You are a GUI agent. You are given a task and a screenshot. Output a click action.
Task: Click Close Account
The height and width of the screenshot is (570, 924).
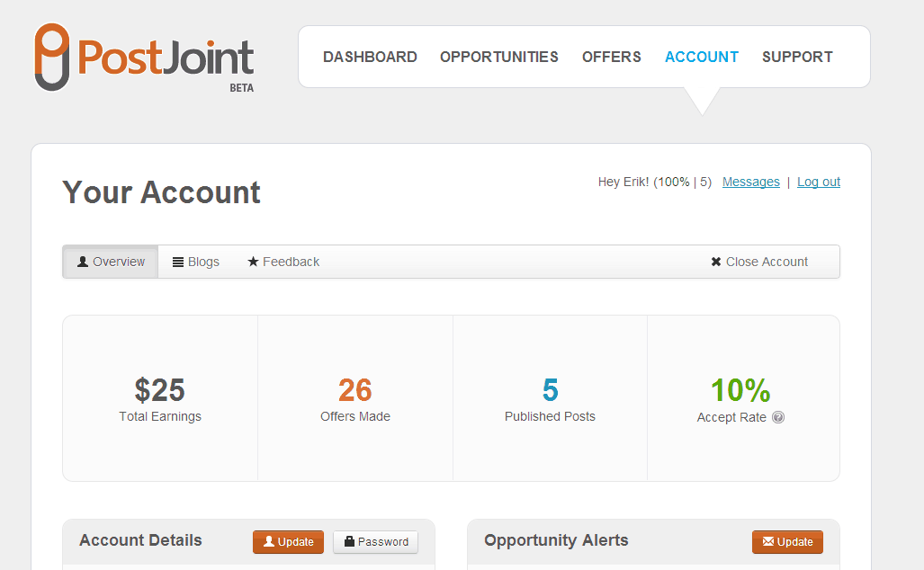[x=759, y=262]
